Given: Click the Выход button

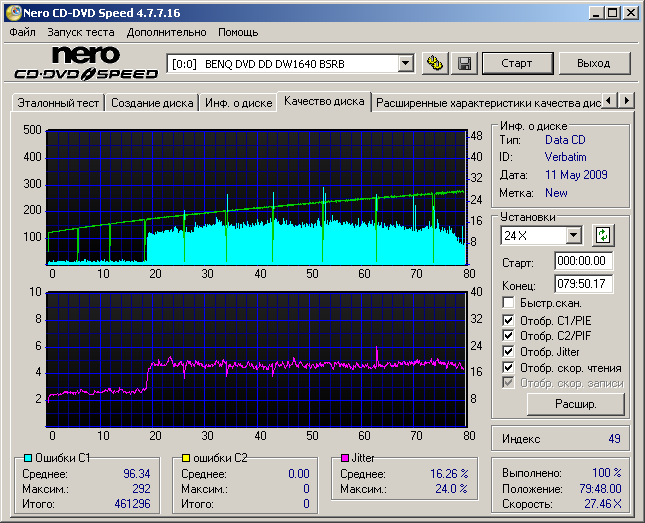Looking at the screenshot, I should pyautogui.click(x=594, y=63).
